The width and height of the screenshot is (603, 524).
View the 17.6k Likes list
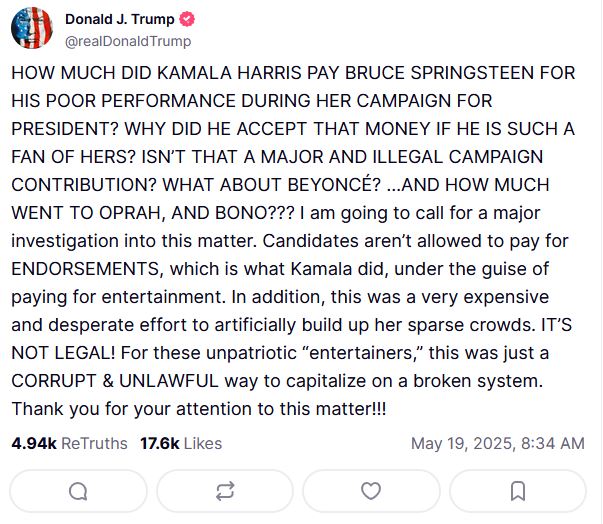[x=180, y=442]
